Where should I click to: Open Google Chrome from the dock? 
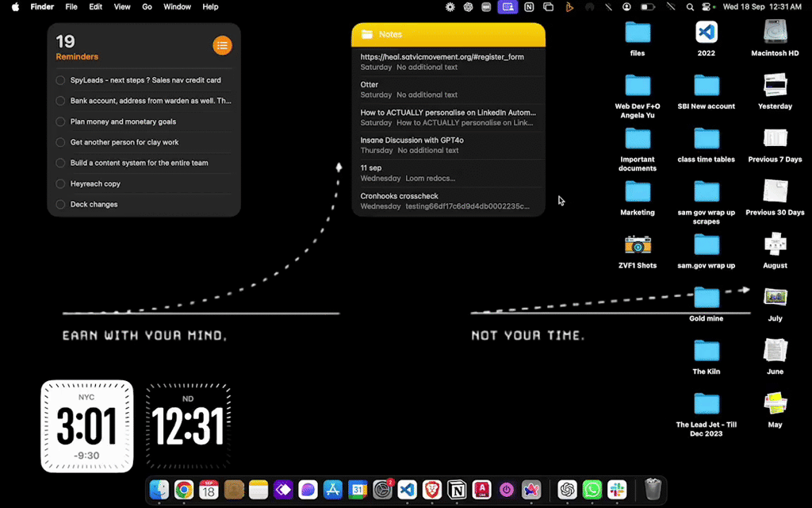point(184,490)
